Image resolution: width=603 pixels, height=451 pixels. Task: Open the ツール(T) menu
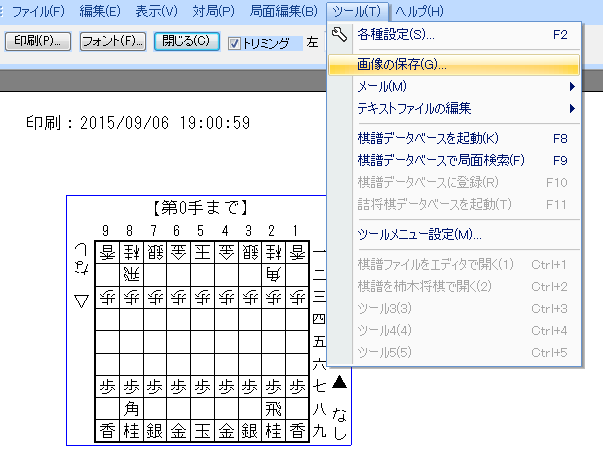[x=355, y=11]
